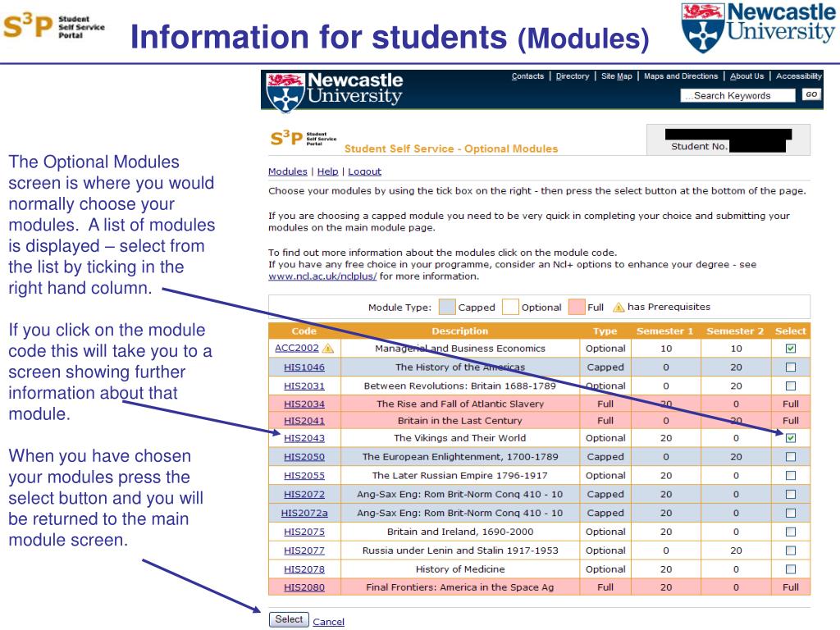Click 'History of Medicine' description text

pyautogui.click(x=460, y=569)
